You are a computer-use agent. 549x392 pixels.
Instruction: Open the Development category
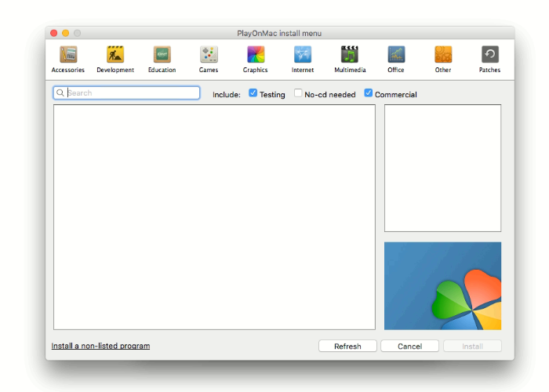click(x=115, y=59)
